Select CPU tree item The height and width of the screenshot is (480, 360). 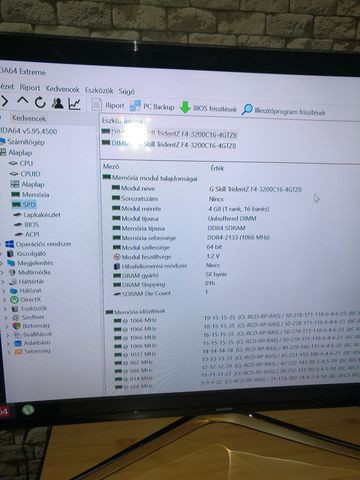click(x=21, y=163)
